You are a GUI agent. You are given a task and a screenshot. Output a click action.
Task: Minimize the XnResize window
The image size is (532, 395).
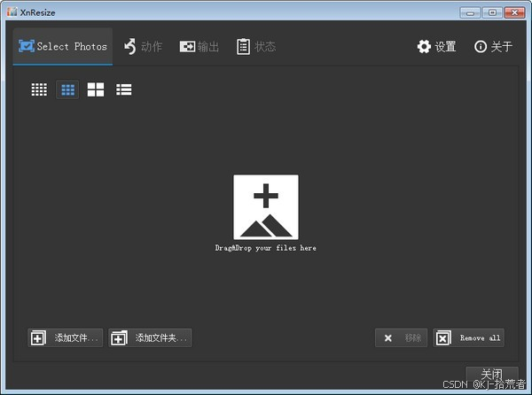(470, 13)
